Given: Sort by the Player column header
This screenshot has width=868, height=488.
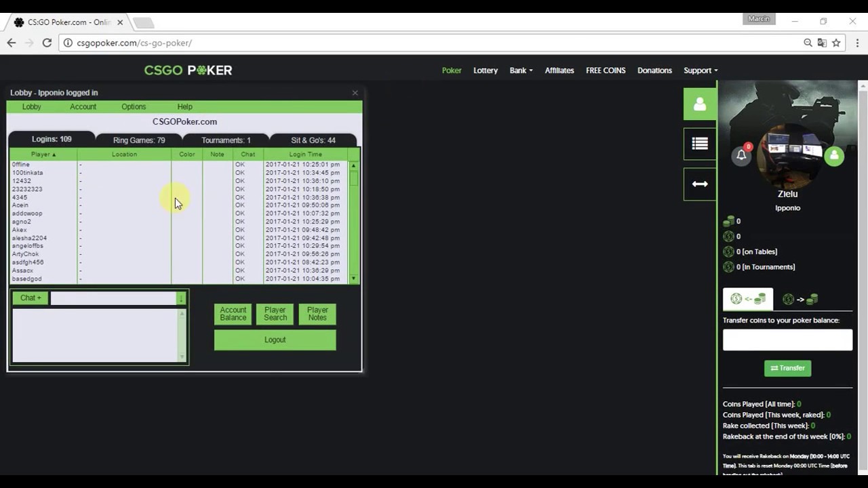Looking at the screenshot, I should pos(43,155).
